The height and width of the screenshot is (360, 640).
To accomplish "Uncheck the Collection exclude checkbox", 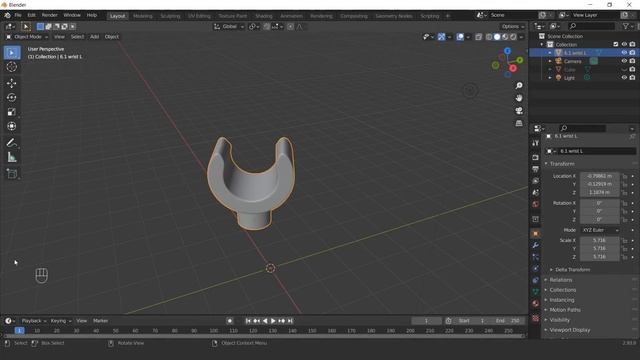I will click(616, 44).
